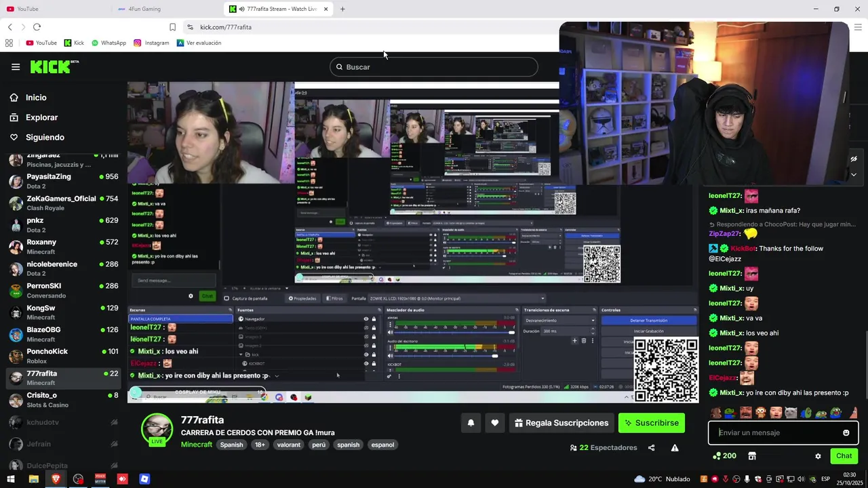Close the 777rafita Stream tab

point(326,9)
